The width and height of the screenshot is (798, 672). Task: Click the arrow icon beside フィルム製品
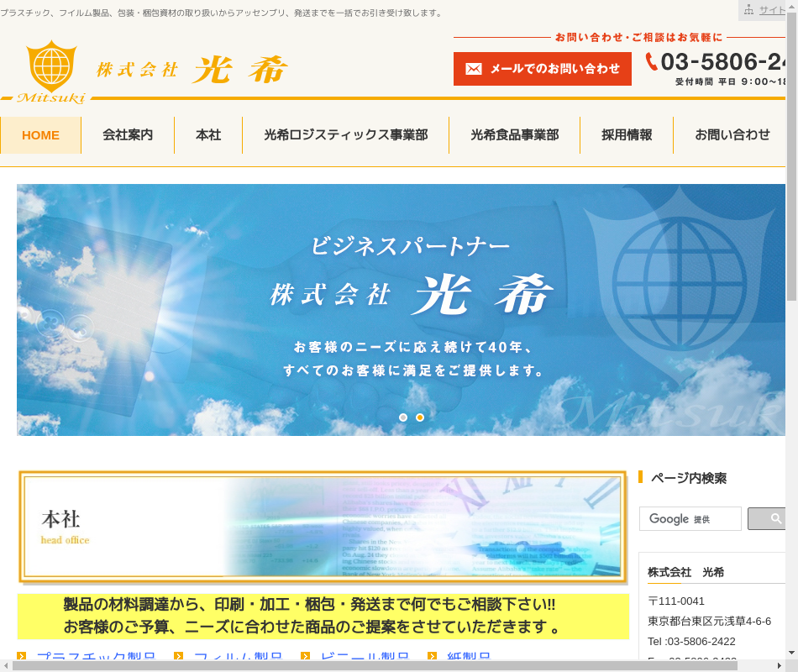coord(179,657)
